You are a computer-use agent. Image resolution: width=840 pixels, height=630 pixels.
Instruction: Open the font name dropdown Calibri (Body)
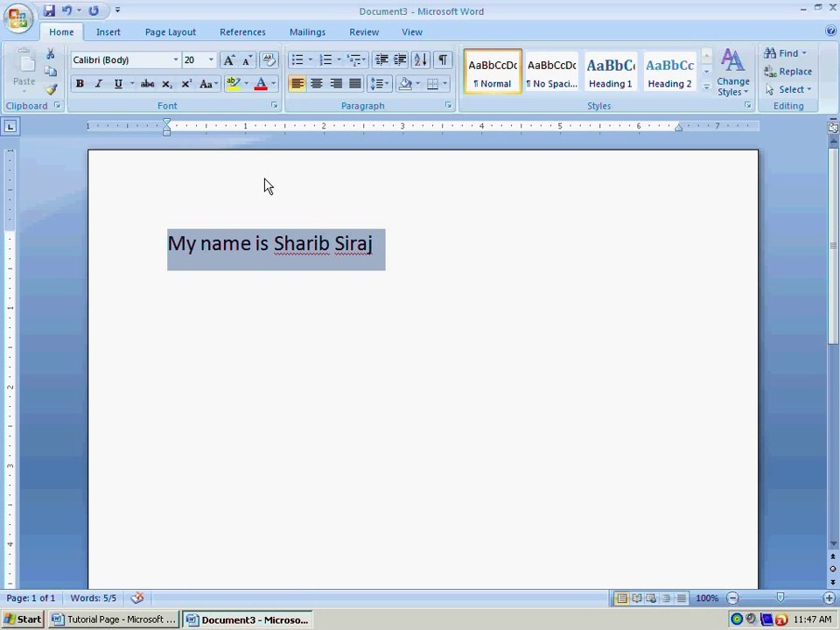point(175,60)
